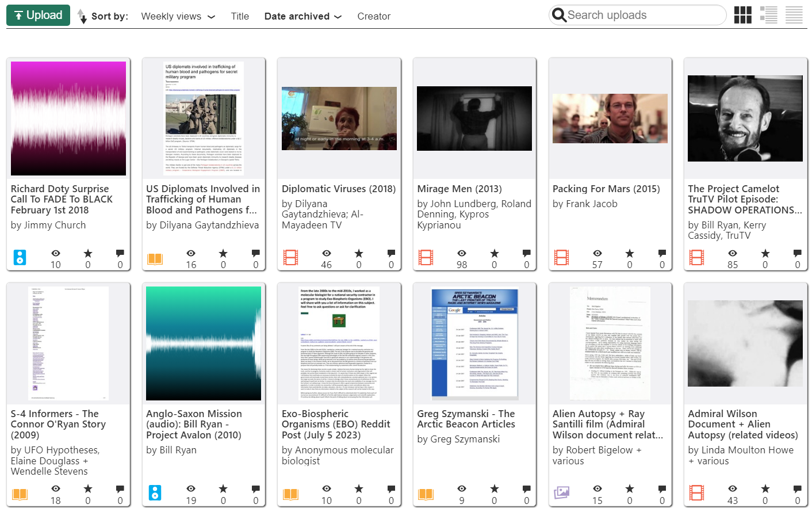Toggle the sort direction arrows icon
Viewport: 812px width, 508px height.
(x=82, y=16)
